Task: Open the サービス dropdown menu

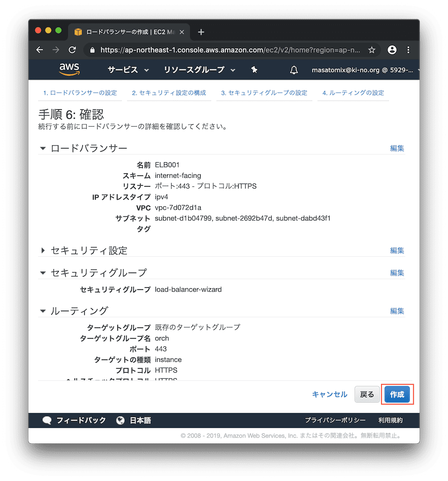Action: (128, 70)
